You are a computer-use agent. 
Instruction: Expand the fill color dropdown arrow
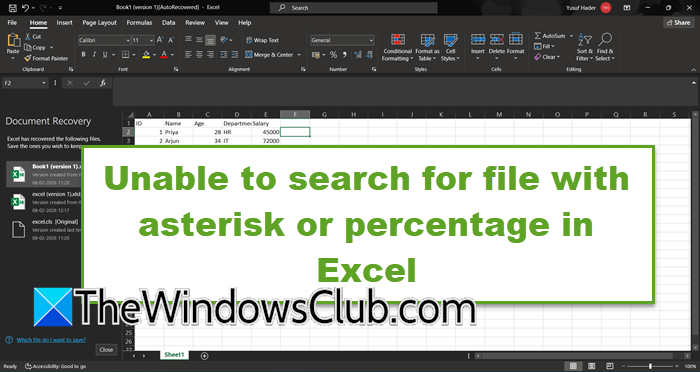tap(154, 54)
